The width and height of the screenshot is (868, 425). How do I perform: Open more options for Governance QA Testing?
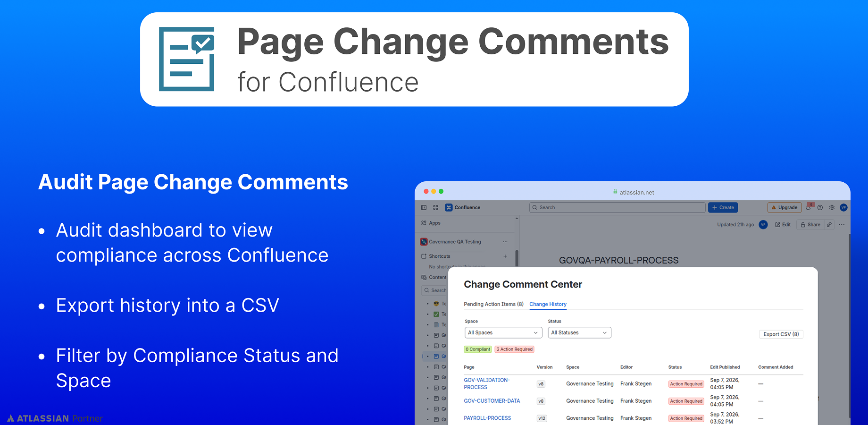[x=505, y=242]
